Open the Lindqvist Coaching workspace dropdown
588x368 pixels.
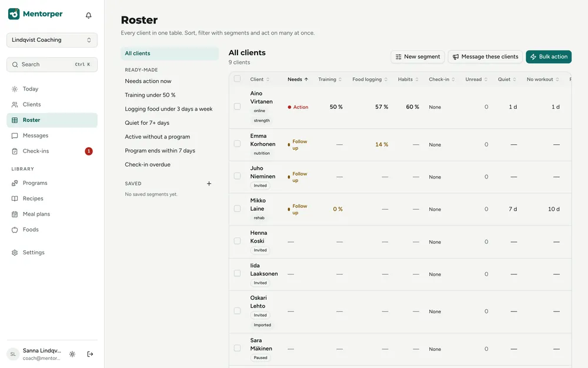click(x=52, y=40)
